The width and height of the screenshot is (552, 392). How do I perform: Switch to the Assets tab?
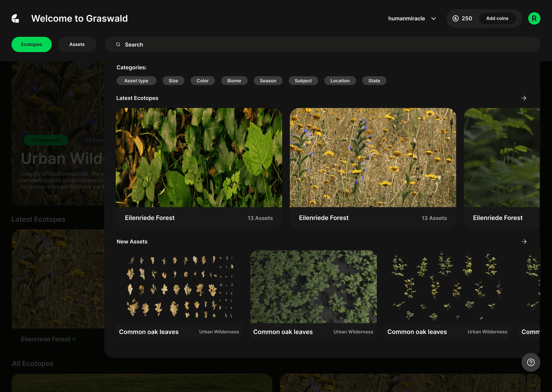[77, 44]
